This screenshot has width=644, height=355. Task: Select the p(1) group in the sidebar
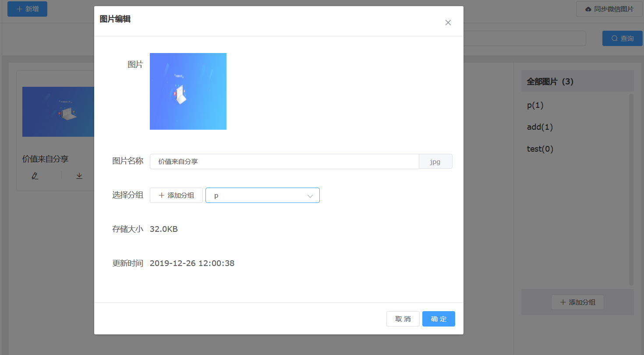click(535, 106)
